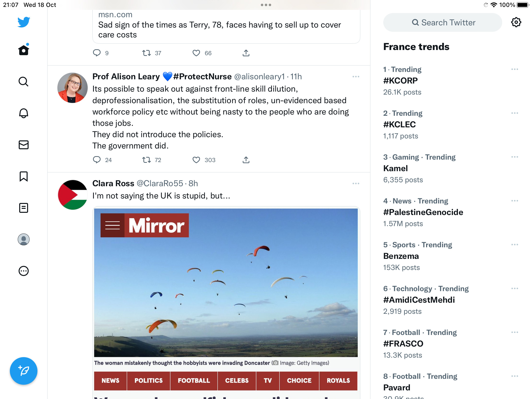The height and width of the screenshot is (399, 532).
Task: Like the msn.com article tweet
Action: point(196,53)
